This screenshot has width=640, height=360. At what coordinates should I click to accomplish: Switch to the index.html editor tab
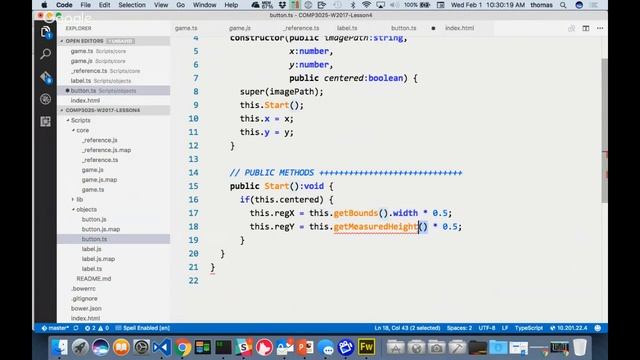coord(460,28)
